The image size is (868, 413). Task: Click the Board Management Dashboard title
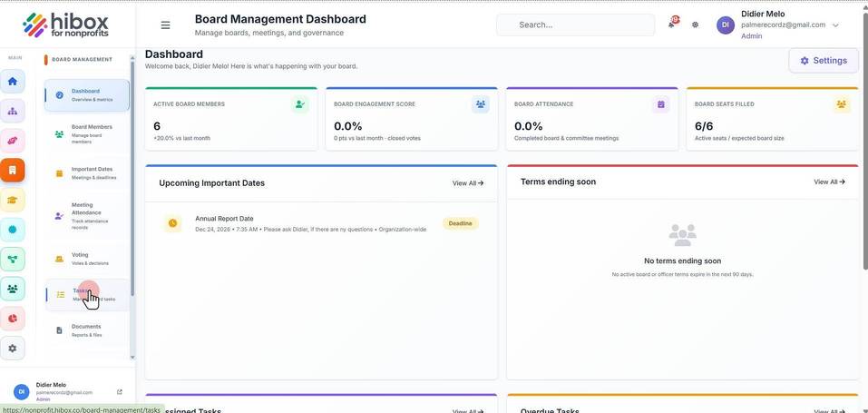coord(280,19)
